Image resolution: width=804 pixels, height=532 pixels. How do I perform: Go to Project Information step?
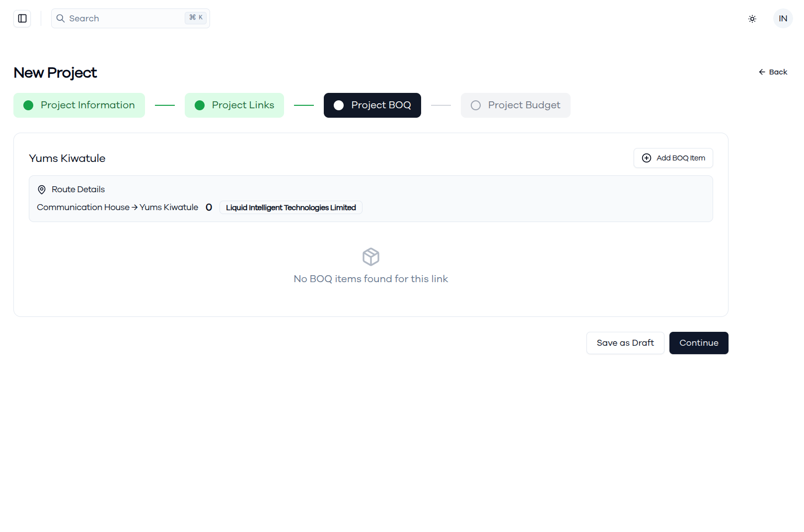(x=79, y=105)
